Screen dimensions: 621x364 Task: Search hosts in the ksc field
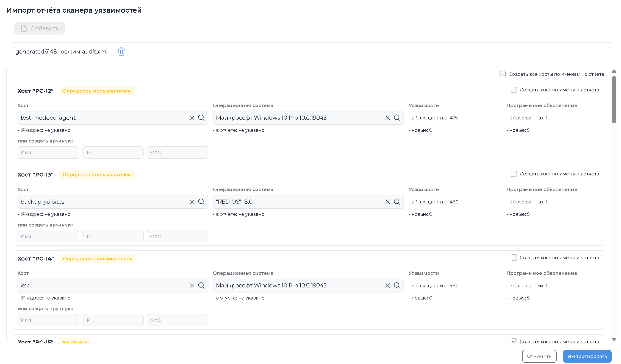(x=201, y=285)
